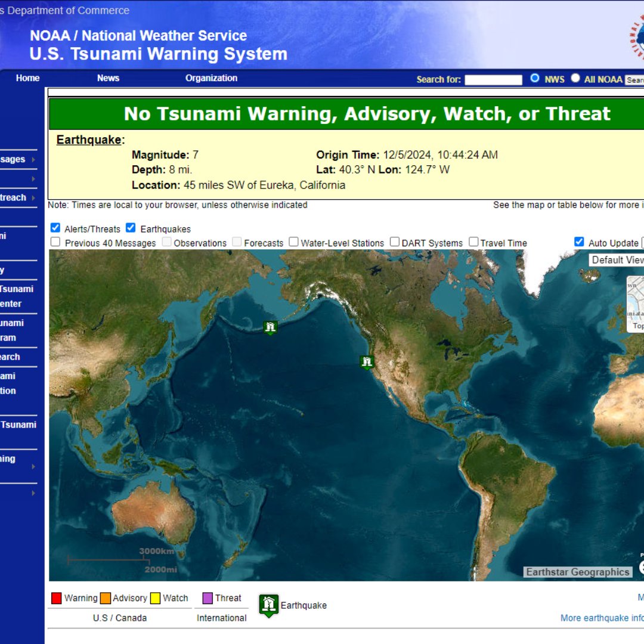Open the Home menu item
The image size is (644, 644).
point(27,78)
